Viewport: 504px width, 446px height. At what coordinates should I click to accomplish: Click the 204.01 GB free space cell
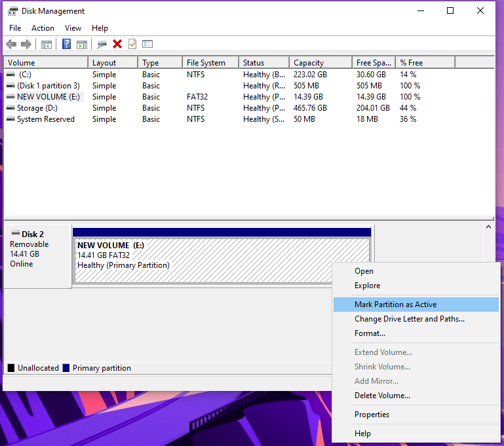click(373, 108)
